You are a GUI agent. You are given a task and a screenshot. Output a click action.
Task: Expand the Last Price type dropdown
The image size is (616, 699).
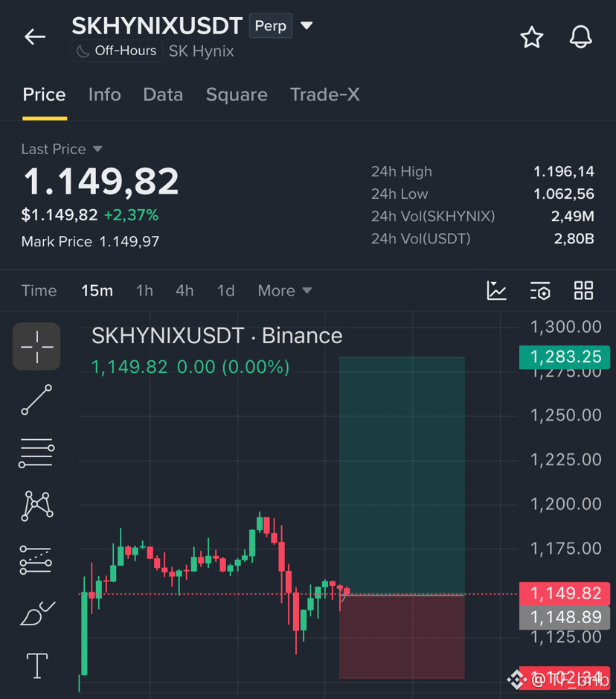click(x=62, y=149)
